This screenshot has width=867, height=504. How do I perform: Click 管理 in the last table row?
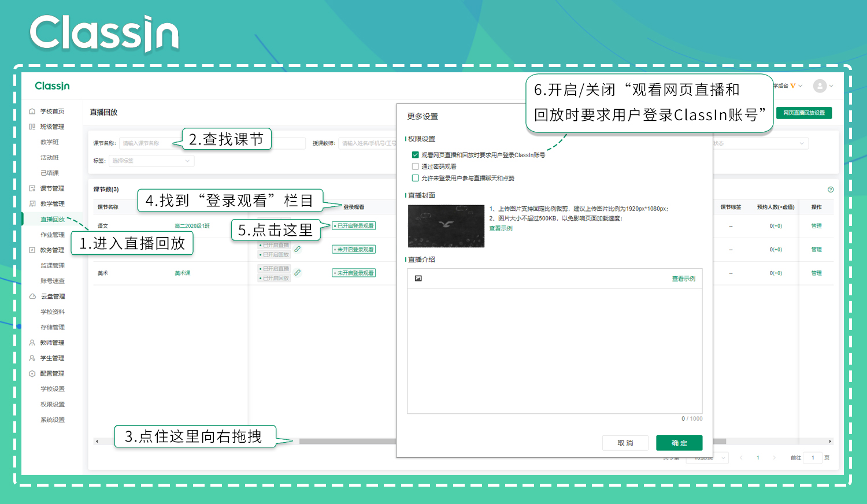point(816,273)
